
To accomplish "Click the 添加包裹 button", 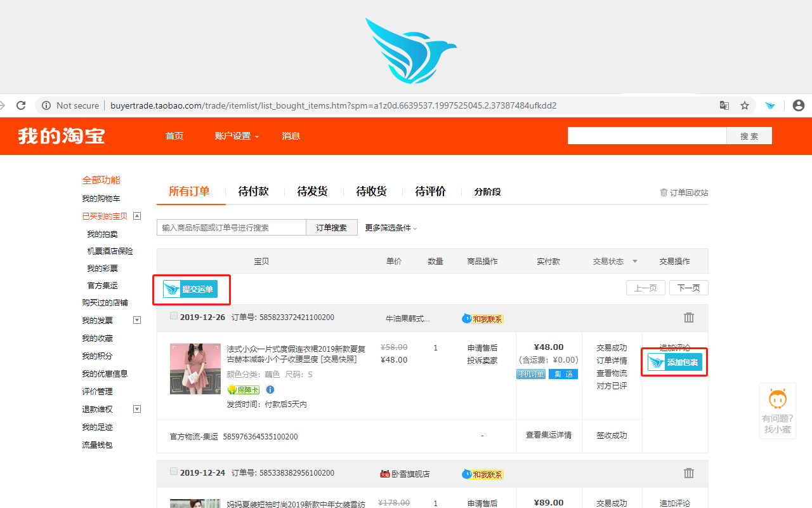I will [x=675, y=362].
